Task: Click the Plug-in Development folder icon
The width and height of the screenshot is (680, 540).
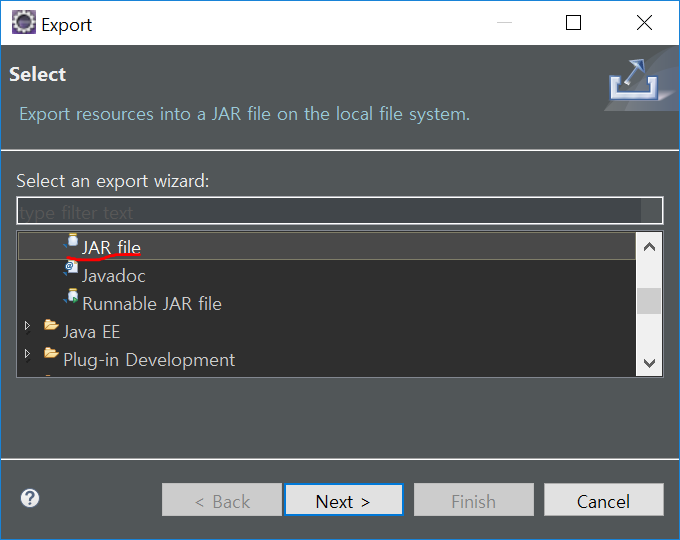Action: pos(51,353)
